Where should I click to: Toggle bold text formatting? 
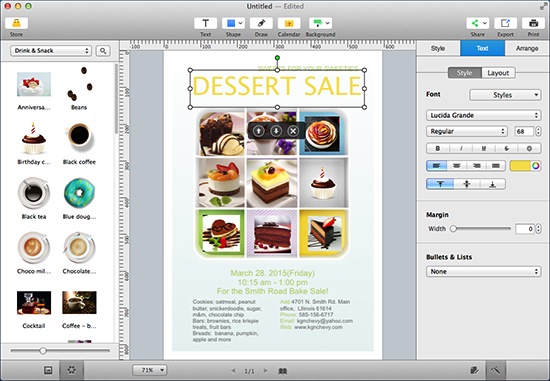pos(437,148)
